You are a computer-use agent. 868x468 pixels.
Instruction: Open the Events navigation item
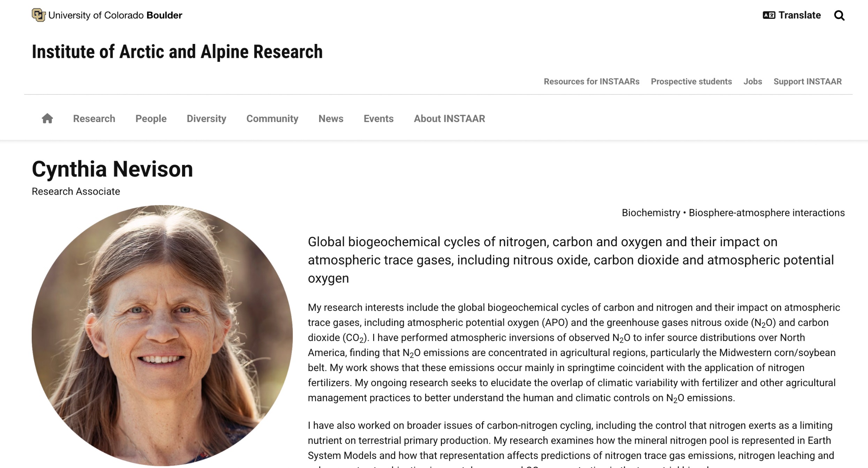point(378,119)
